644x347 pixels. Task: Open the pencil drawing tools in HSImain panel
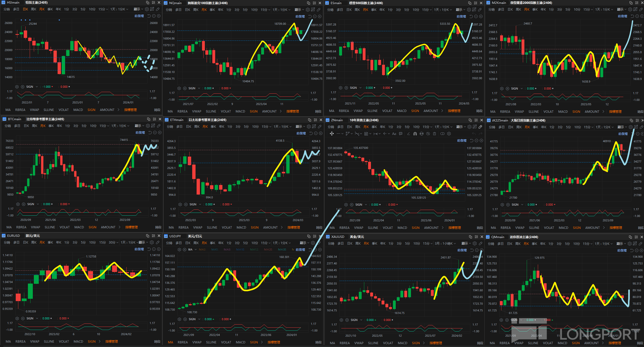pyautogui.click(x=158, y=9)
